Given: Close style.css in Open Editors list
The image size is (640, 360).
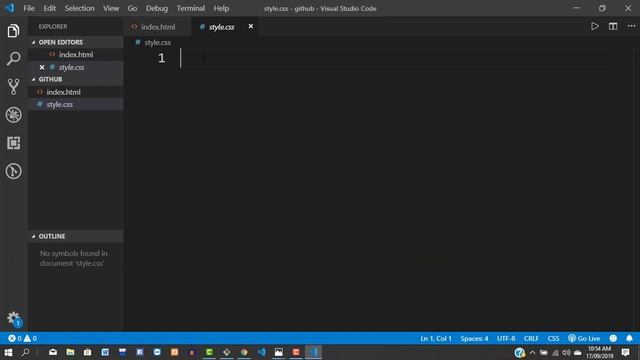Looking at the screenshot, I should 42,67.
